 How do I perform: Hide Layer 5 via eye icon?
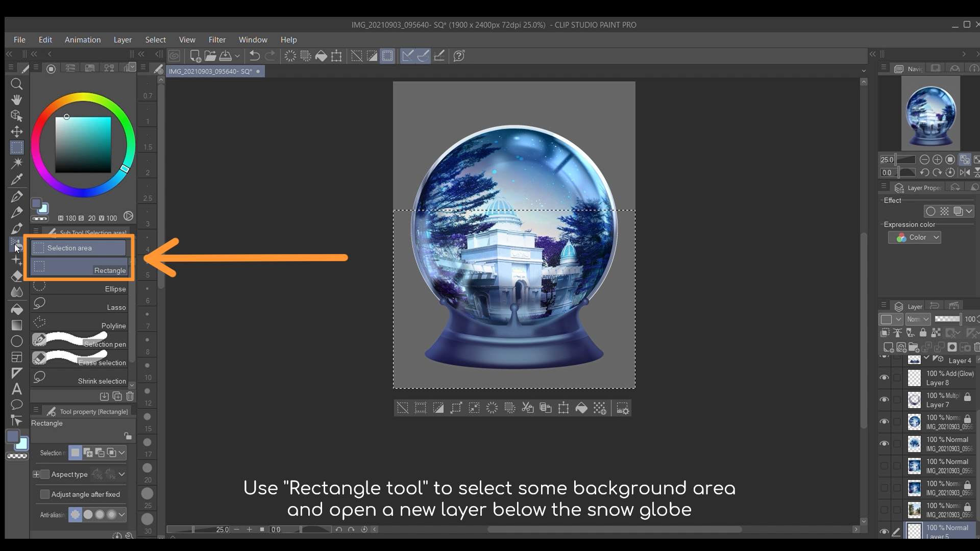(x=885, y=532)
